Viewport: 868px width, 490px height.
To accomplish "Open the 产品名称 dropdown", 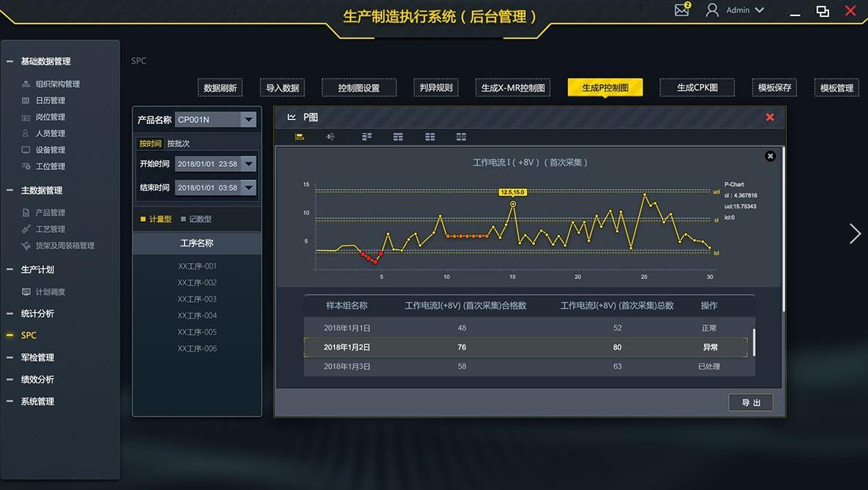I will pos(248,119).
